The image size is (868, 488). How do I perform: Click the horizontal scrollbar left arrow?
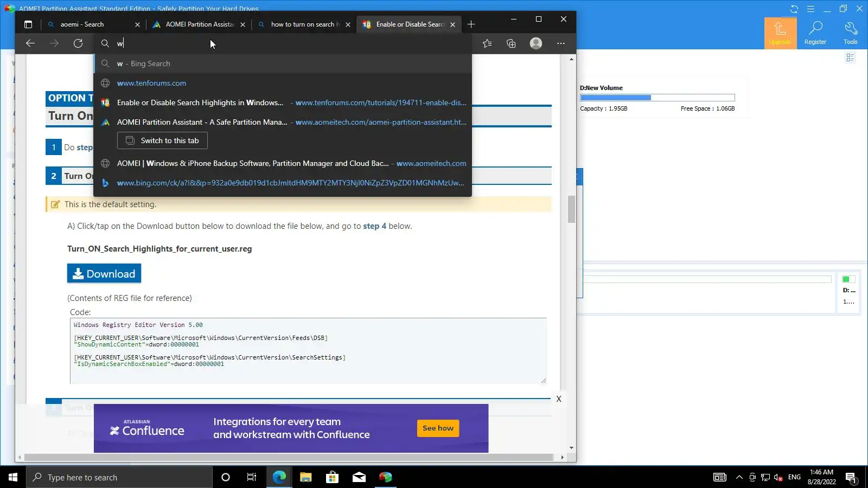pyautogui.click(x=20, y=458)
